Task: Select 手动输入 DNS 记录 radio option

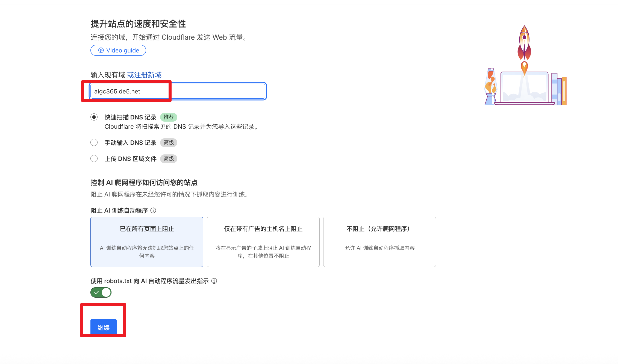Action: coord(94,142)
